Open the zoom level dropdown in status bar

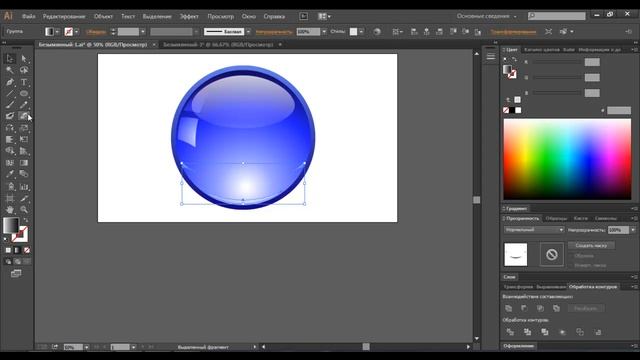[87, 347]
